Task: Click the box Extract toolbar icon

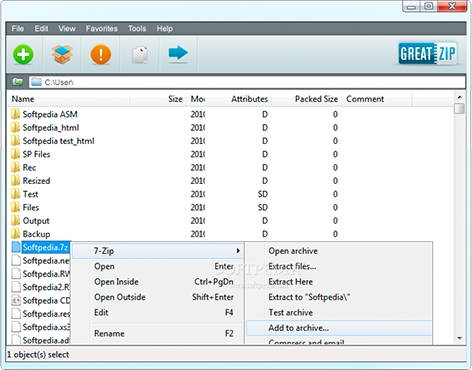Action: [x=62, y=54]
